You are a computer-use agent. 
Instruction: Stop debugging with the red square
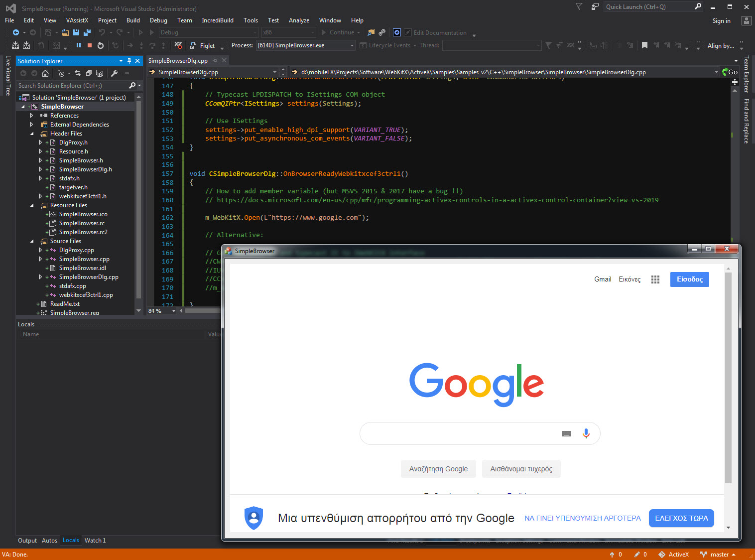(x=90, y=45)
